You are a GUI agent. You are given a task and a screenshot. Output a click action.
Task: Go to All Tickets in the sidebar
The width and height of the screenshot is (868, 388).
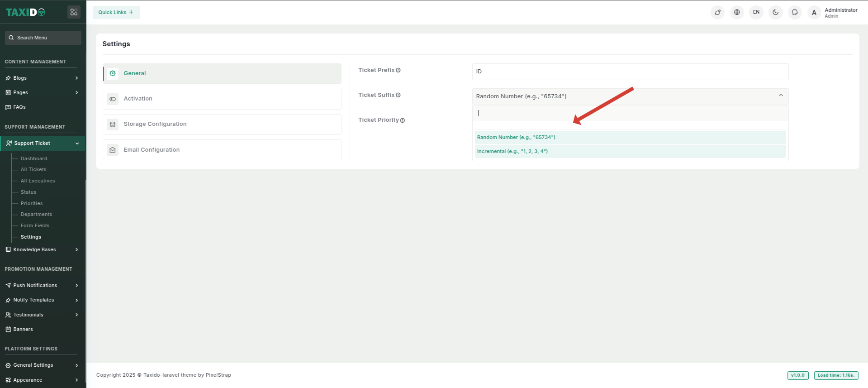(x=33, y=169)
